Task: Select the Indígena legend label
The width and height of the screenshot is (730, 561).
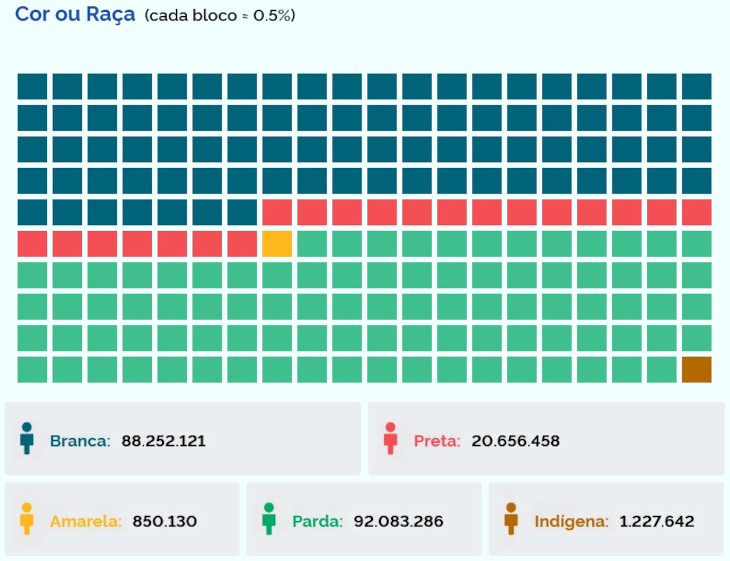Action: pyautogui.click(x=571, y=521)
